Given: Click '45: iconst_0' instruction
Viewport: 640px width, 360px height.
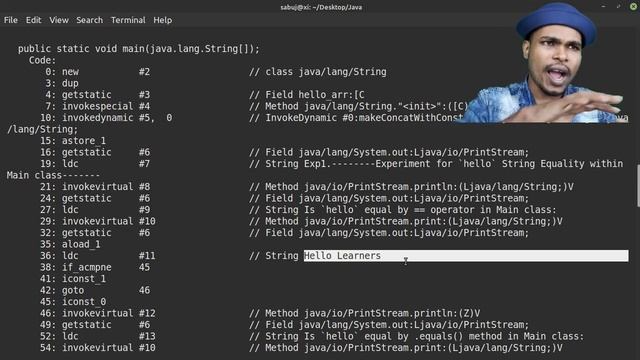Looking at the screenshot, I should click(73, 302).
